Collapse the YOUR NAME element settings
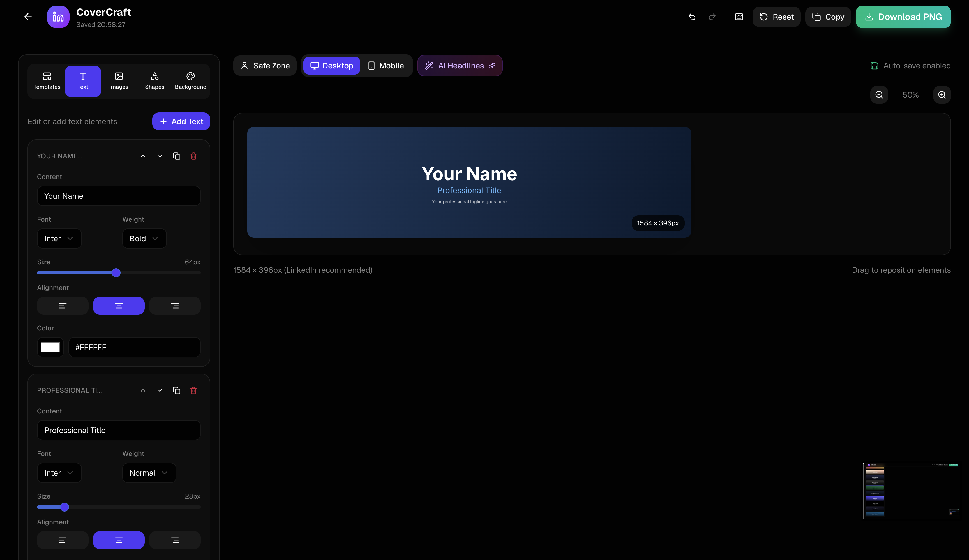Viewport: 969px width, 560px height. coord(143,156)
